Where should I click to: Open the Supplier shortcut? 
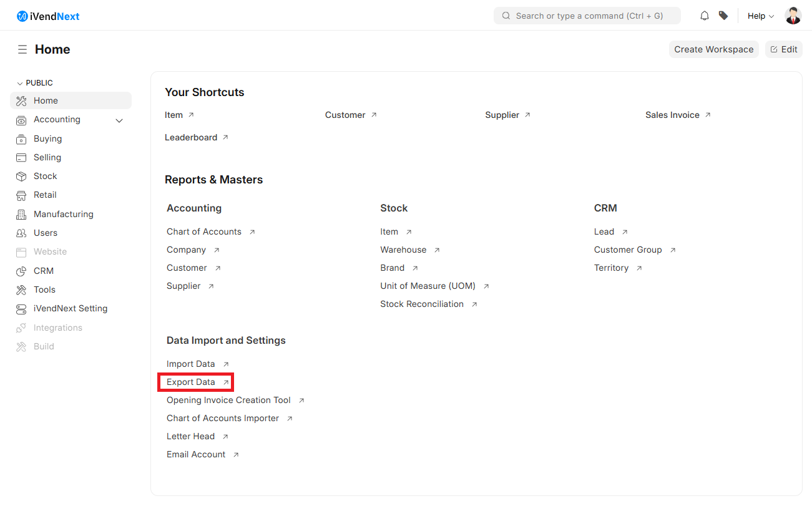pyautogui.click(x=502, y=115)
